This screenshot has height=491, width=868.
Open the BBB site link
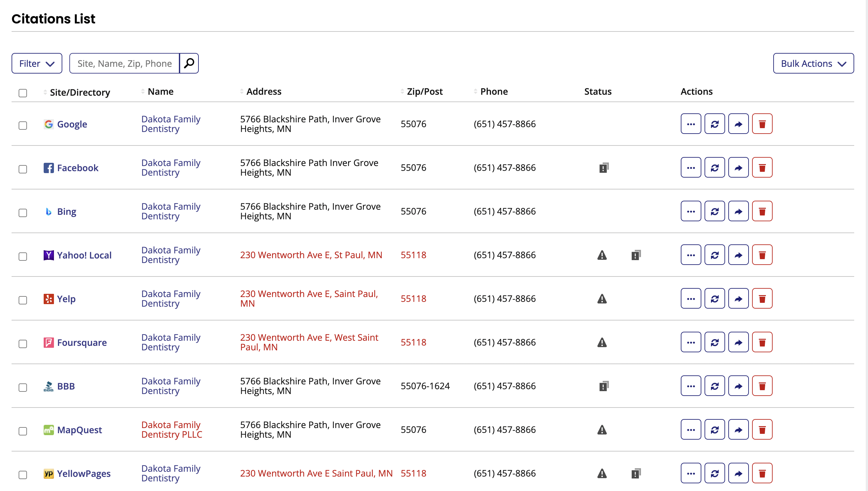[66, 386]
